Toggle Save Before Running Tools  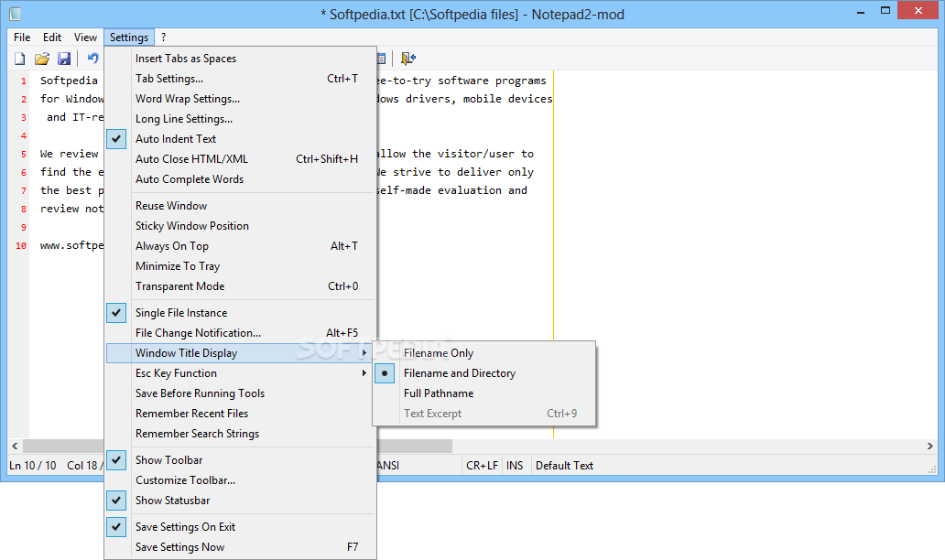click(x=241, y=393)
